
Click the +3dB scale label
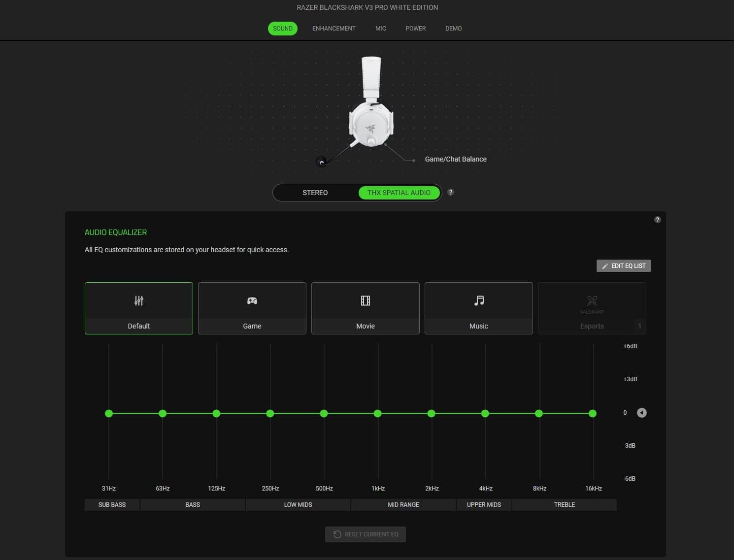tap(630, 379)
